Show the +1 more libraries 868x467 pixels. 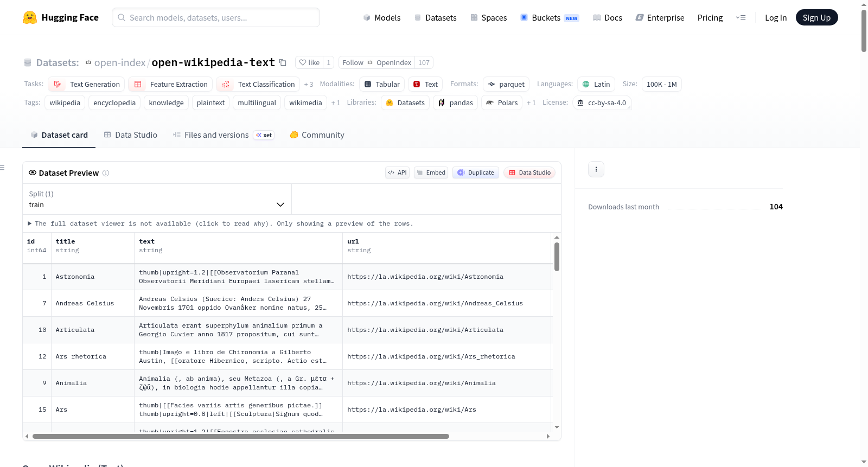[531, 103]
